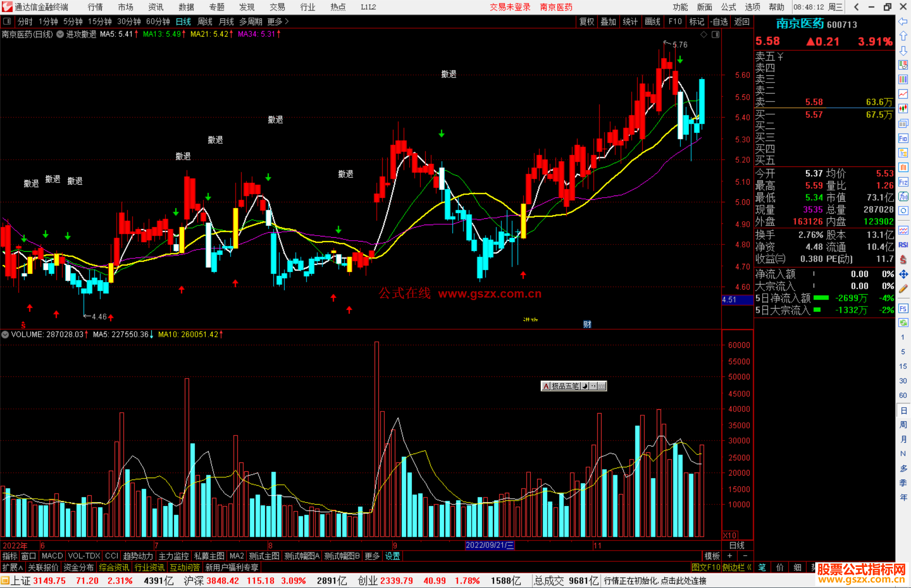Screen dimensions: 911x588
Task: Open the candlestick chart sidebar icon
Action: tap(903, 109)
